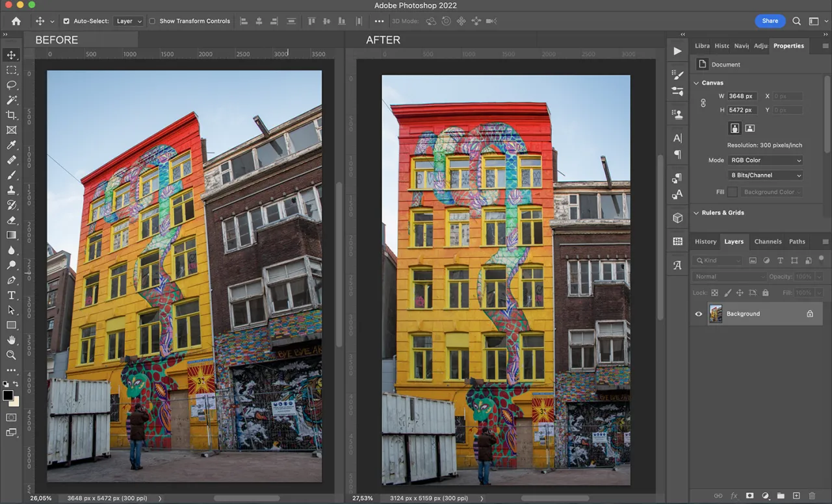
Task: Click the Share button
Action: (x=770, y=21)
